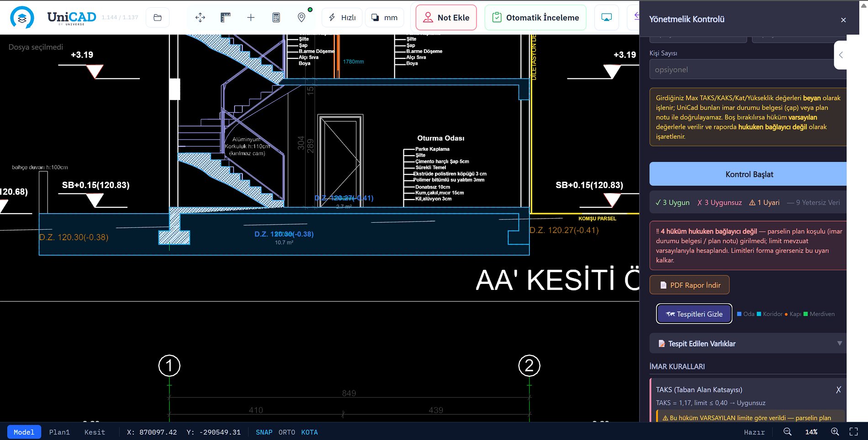Switch to the Kesit tab
This screenshot has height=440, width=868.
click(x=95, y=432)
